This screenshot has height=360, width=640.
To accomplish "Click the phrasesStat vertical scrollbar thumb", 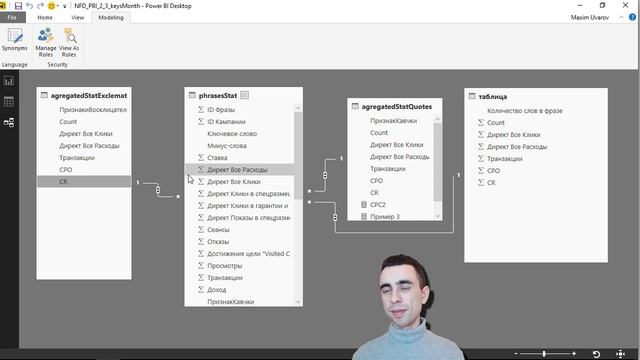I will click(298, 156).
